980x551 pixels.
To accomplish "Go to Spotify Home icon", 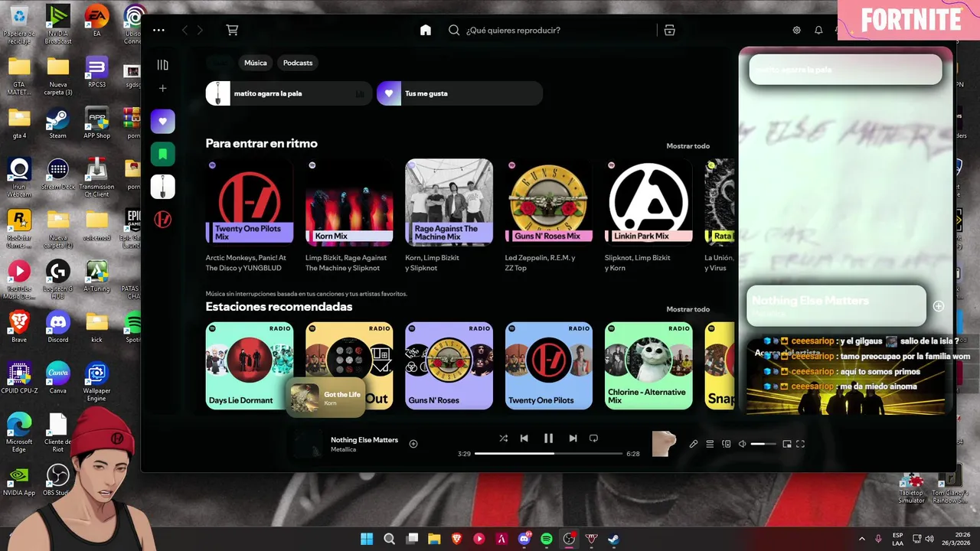I will tap(426, 30).
